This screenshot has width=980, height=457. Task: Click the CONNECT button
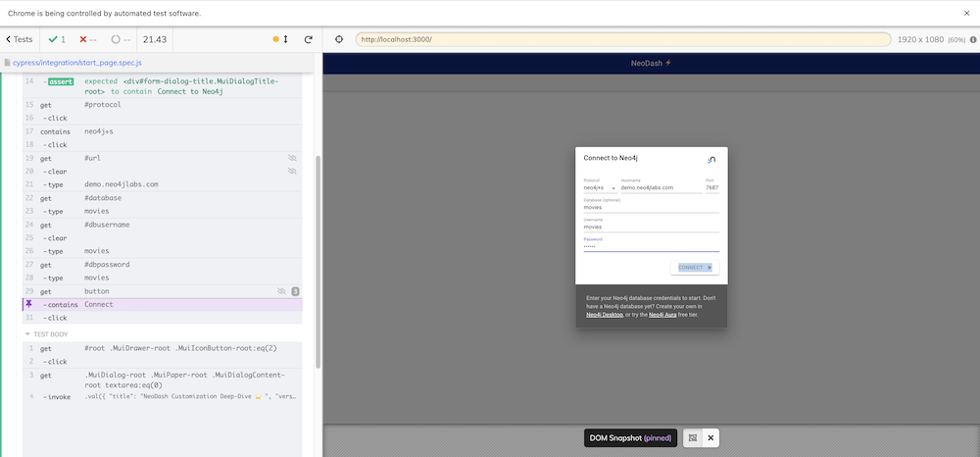click(x=695, y=268)
